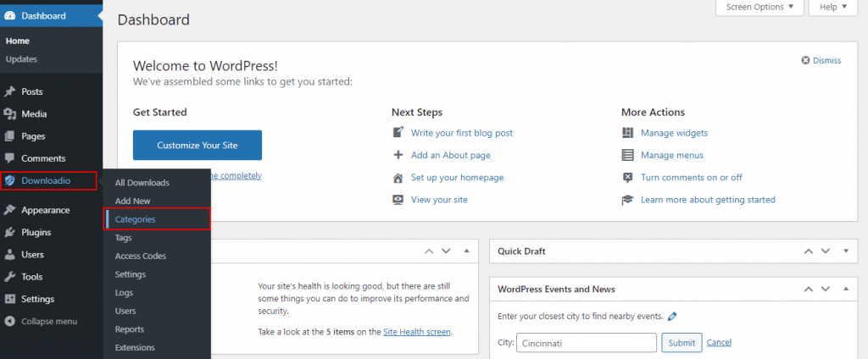868x359 pixels.
Task: Click Manage widgets link
Action: tap(674, 133)
